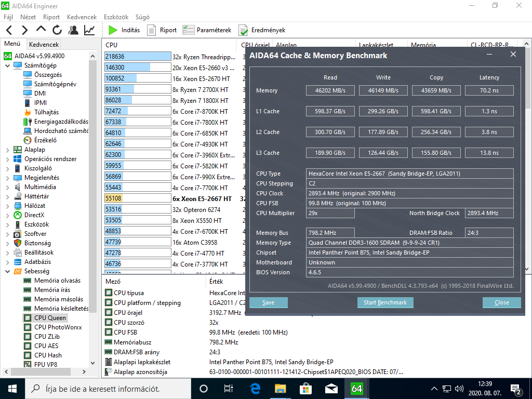Click the Back arrow toolbar icon
This screenshot has width=532, height=399.
(9, 30)
